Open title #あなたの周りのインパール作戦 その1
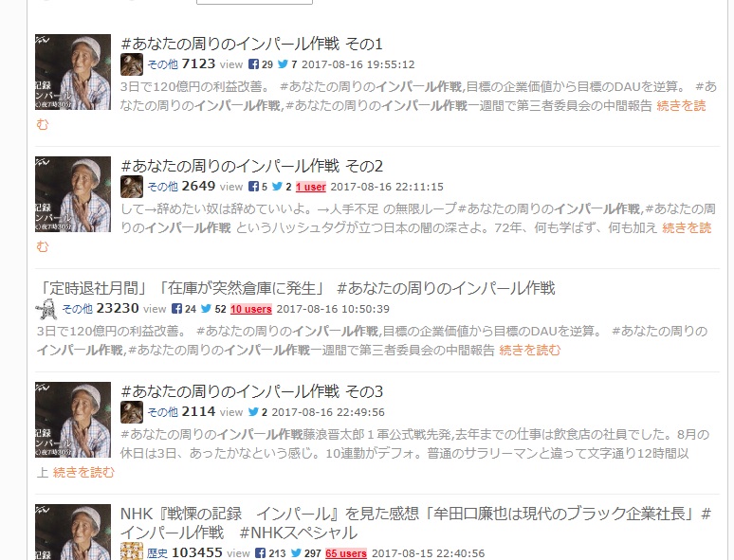This screenshot has height=560, width=734. (x=252, y=44)
